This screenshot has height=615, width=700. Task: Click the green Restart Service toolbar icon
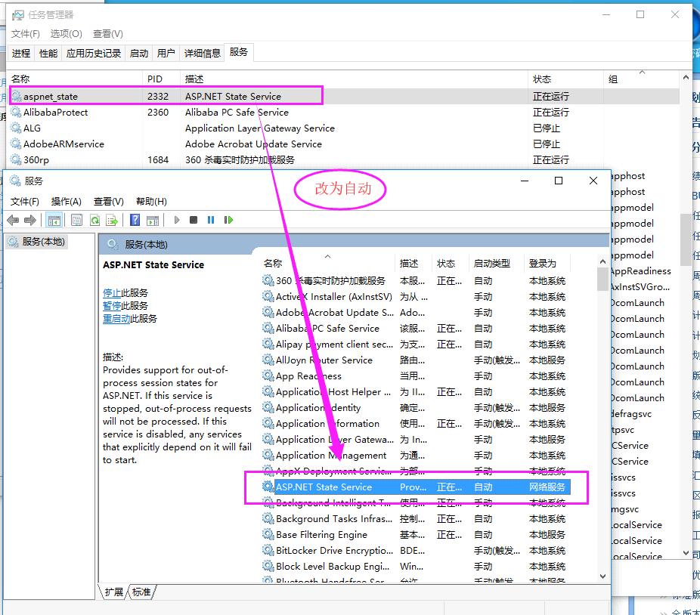228,220
